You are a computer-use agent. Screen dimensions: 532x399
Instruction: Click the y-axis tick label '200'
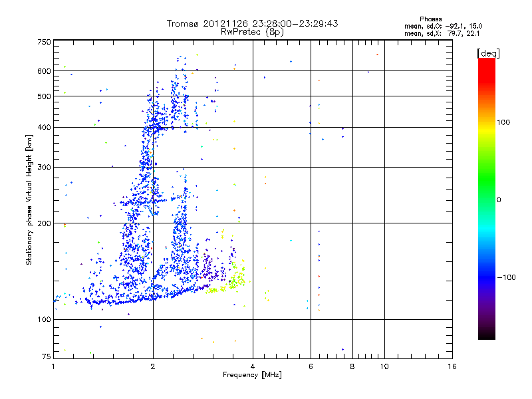point(44,223)
